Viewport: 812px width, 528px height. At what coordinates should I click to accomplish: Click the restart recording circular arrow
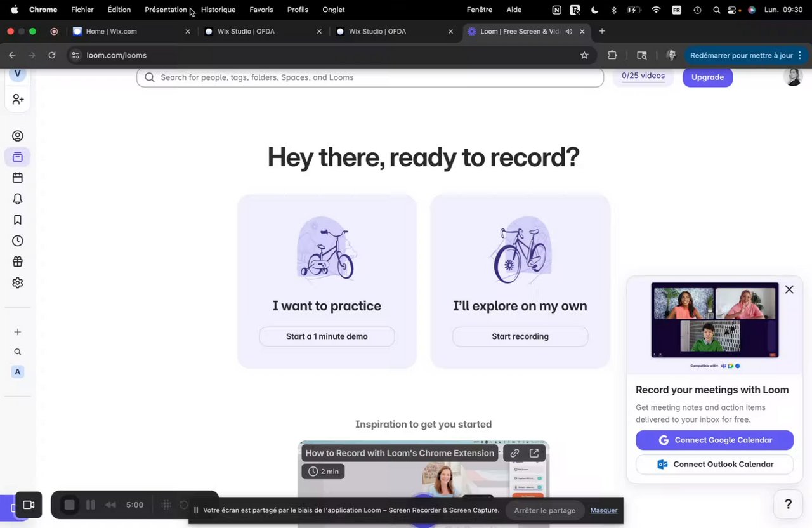184,505
